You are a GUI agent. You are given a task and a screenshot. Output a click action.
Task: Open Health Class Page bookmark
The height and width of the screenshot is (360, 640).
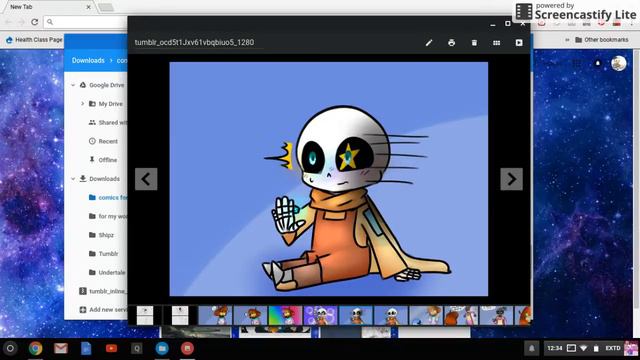point(34,40)
